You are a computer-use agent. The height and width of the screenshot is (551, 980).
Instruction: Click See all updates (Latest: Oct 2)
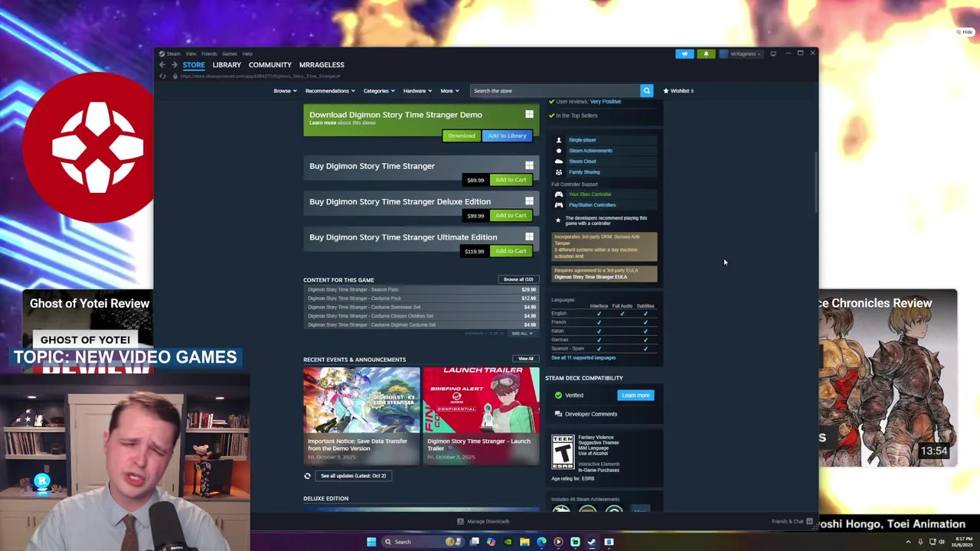[x=353, y=476]
